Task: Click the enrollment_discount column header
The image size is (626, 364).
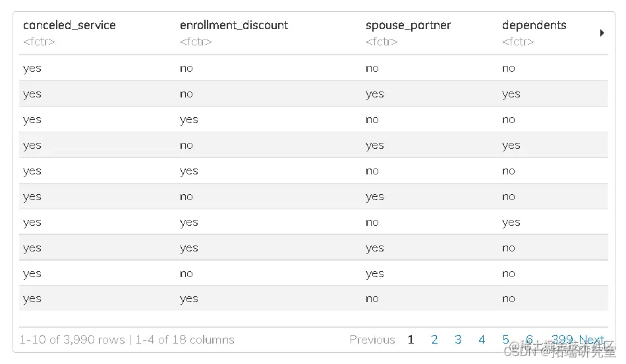Action: click(234, 26)
